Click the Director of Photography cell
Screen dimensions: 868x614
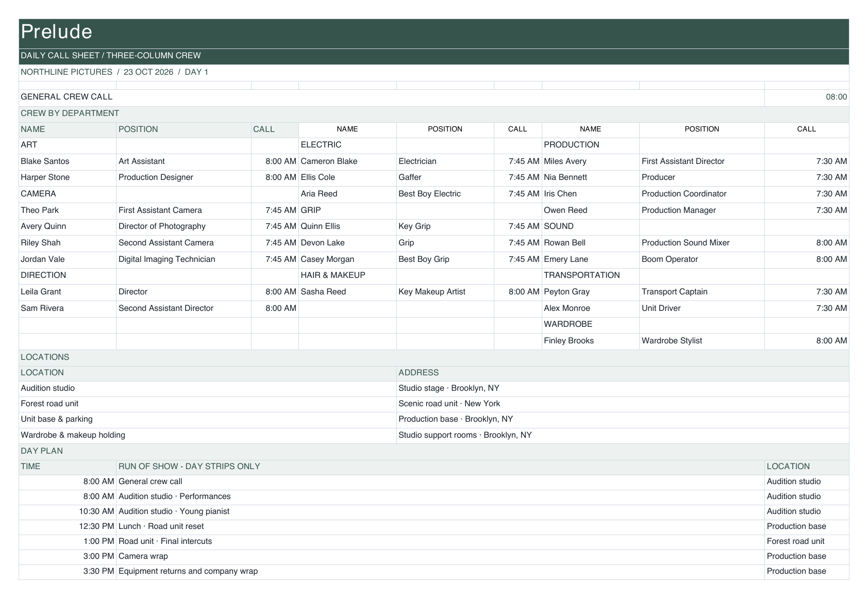pos(183,226)
